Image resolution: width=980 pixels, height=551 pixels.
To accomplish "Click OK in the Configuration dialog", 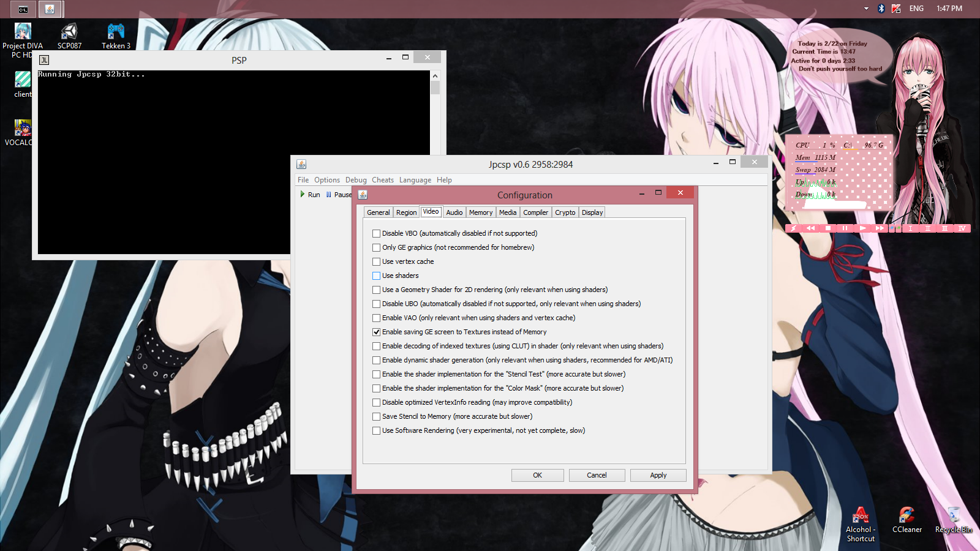I will [537, 475].
